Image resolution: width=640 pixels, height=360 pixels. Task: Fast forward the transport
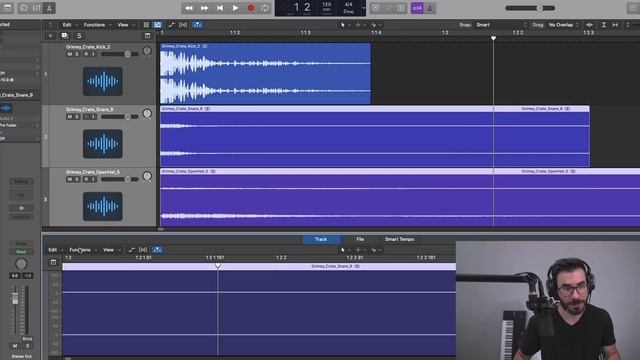tap(204, 8)
